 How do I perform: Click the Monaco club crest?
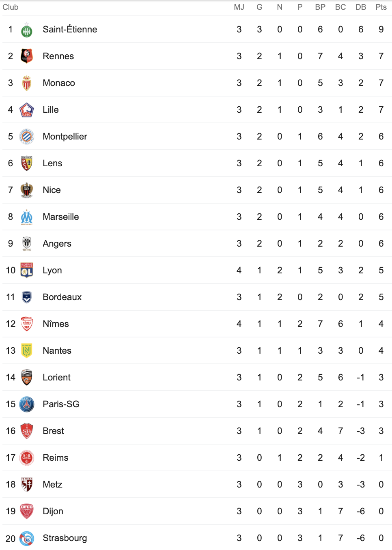point(27,83)
